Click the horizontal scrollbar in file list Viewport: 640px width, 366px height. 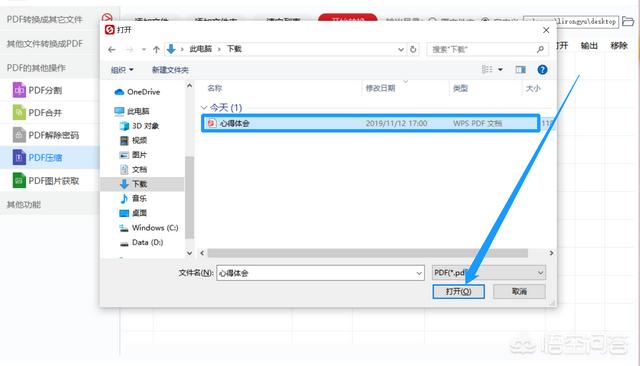click(367, 253)
